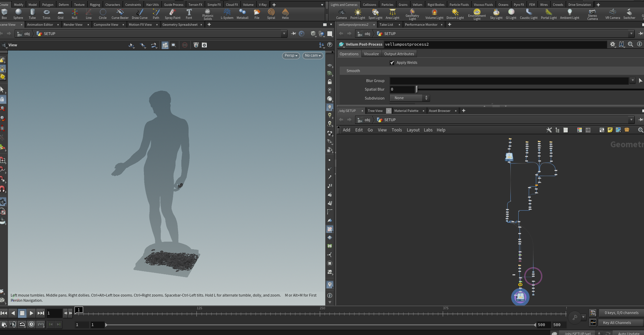Toggle the Apply Welds checkbox
The height and width of the screenshot is (335, 644).
click(392, 62)
